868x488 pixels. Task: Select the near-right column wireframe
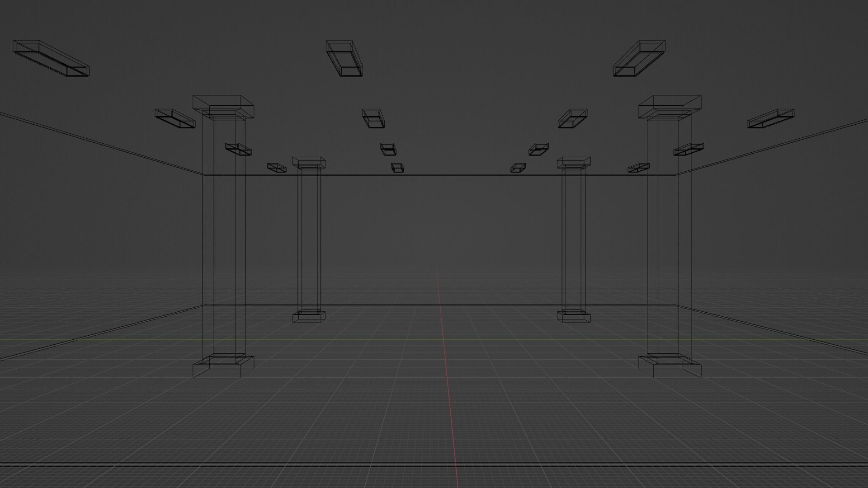[670, 236]
